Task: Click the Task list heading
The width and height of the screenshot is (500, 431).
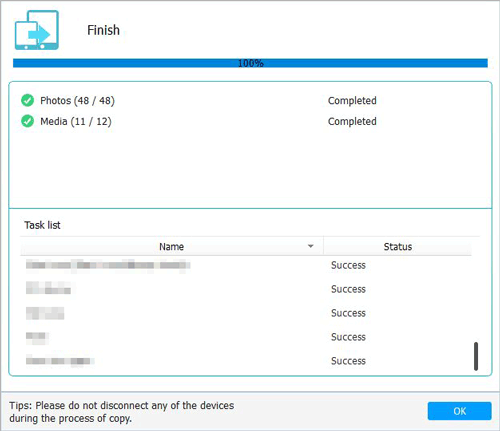Action: click(x=42, y=225)
